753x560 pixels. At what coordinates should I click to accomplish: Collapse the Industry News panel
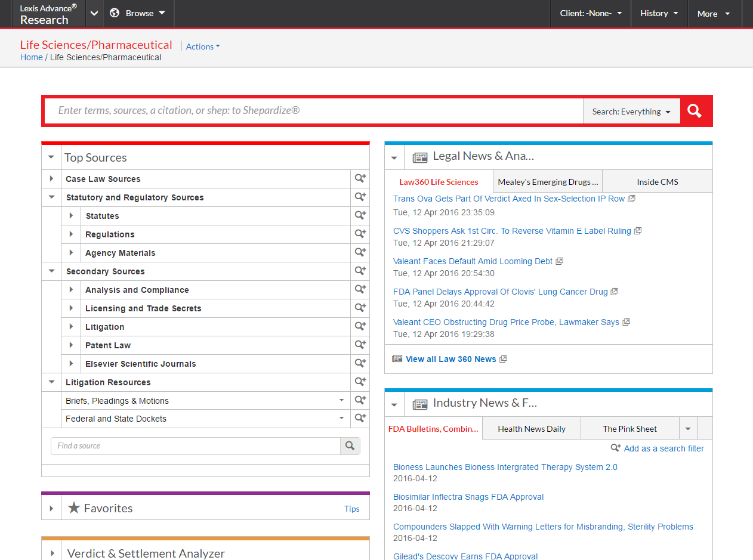(x=394, y=404)
